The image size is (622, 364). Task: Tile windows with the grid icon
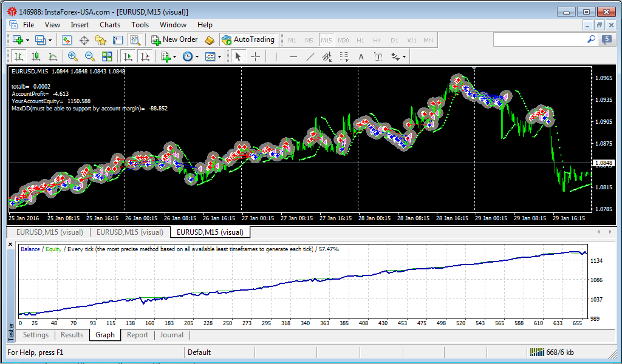coord(107,56)
